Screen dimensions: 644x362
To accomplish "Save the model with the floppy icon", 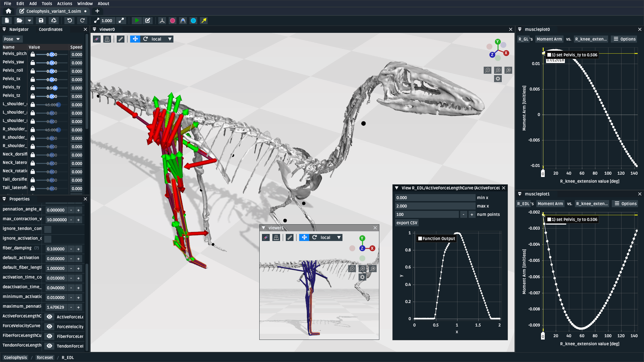I will tap(41, 21).
